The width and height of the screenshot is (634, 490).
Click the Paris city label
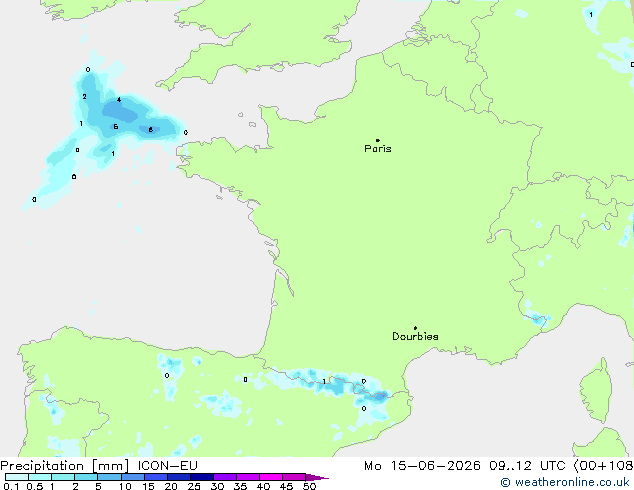[378, 149]
